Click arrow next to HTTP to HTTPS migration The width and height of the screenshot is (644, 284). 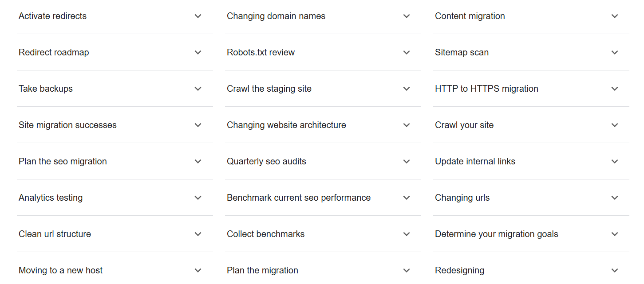pos(614,89)
